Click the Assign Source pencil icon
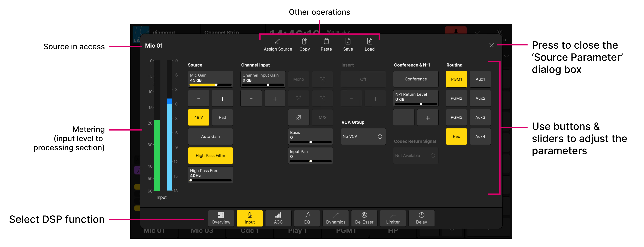The image size is (644, 247). [278, 42]
